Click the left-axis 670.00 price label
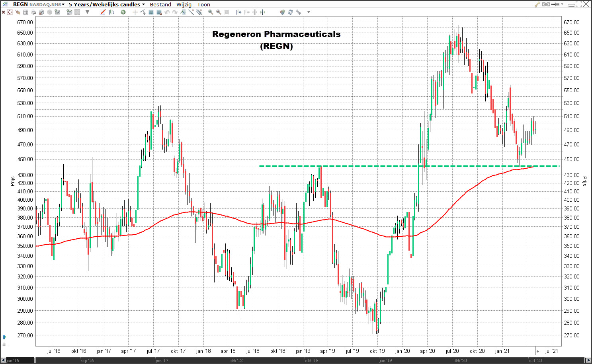This screenshot has width=592, height=364. point(25,22)
